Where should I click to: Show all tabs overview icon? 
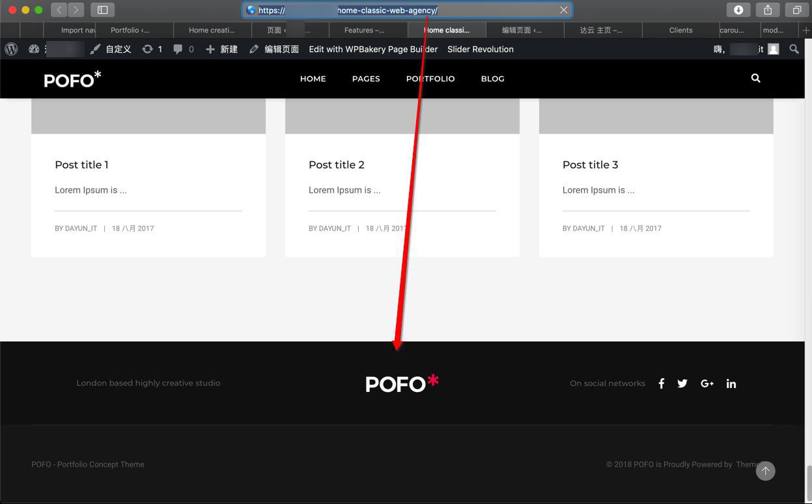tap(797, 10)
